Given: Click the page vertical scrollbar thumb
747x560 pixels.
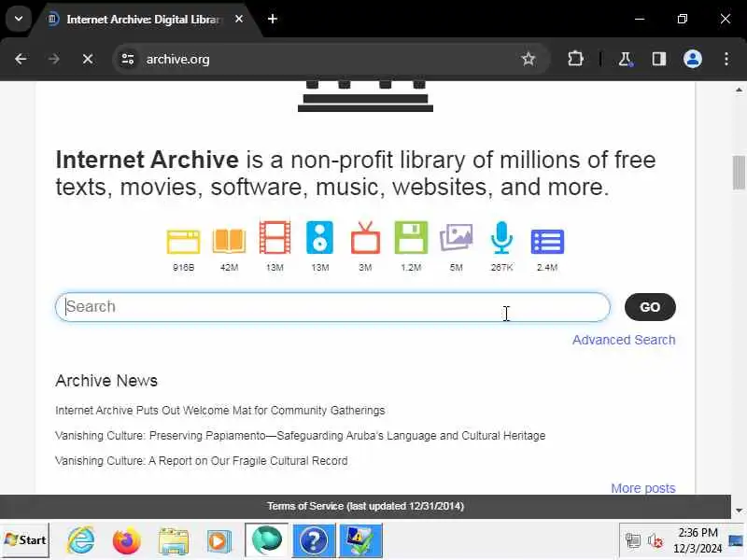Looking at the screenshot, I should coord(739,173).
